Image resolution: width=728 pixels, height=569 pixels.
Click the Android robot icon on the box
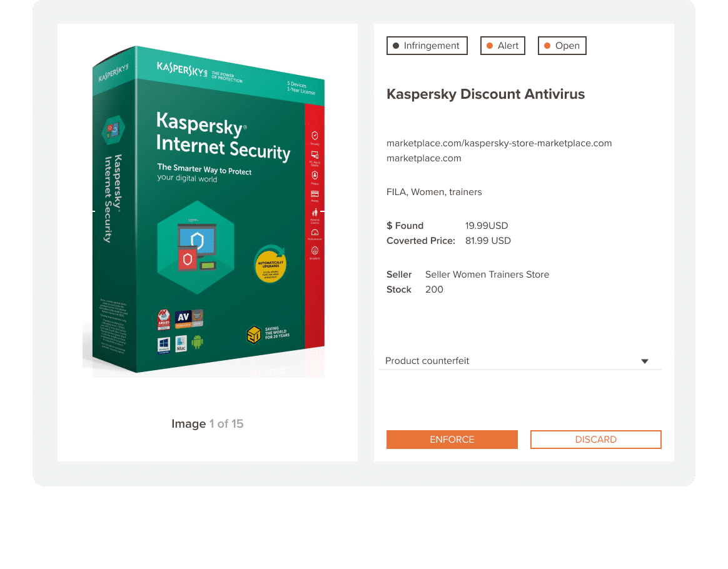(197, 343)
